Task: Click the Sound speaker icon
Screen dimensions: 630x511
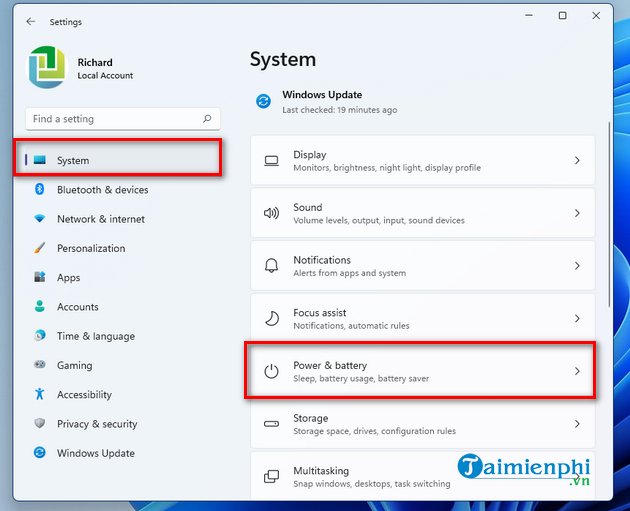Action: click(272, 213)
